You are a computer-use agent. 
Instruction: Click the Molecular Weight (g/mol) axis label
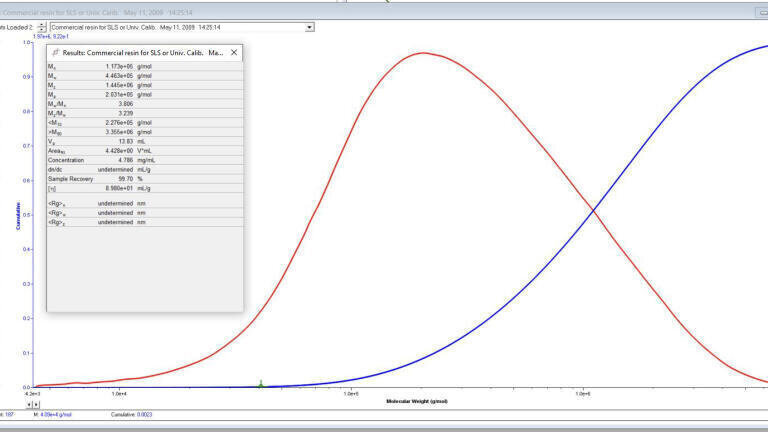(x=417, y=402)
